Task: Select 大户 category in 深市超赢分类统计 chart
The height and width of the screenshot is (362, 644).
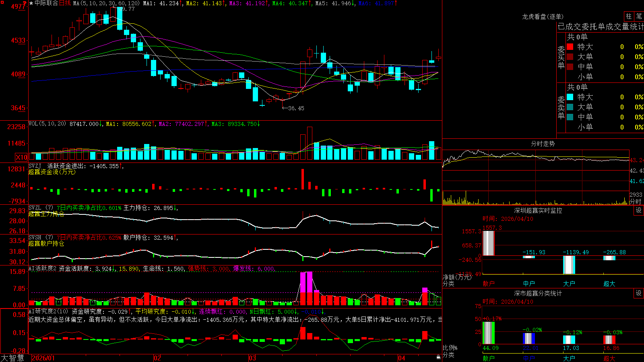Action: click(569, 358)
